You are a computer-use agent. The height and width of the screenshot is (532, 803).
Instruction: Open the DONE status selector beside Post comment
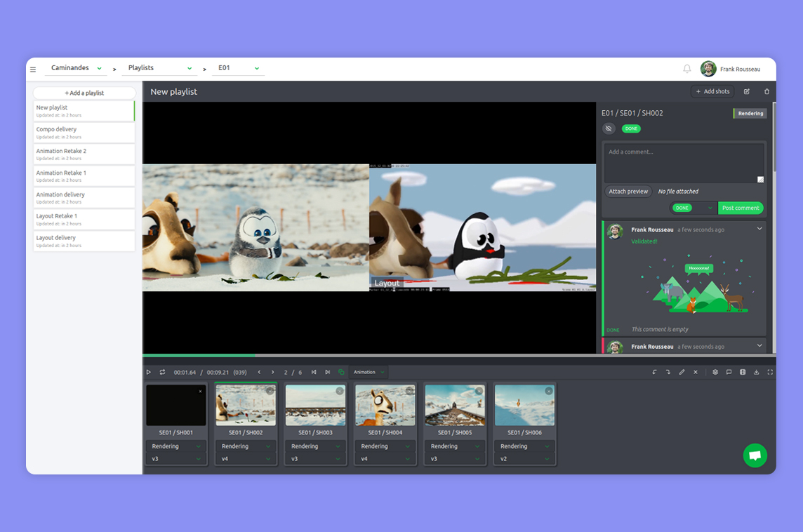tap(692, 208)
